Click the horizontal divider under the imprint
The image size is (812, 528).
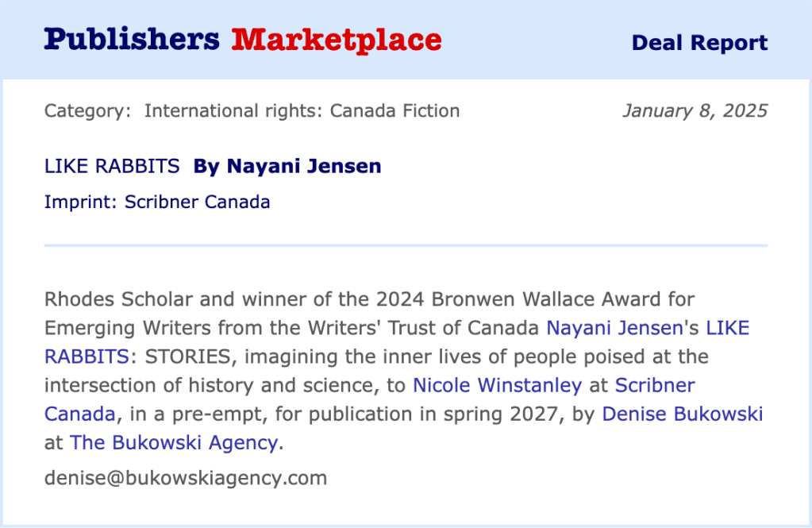click(x=406, y=245)
